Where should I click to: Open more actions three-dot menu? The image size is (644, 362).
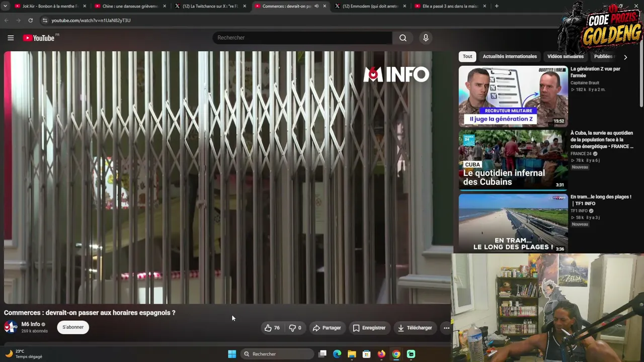pyautogui.click(x=446, y=328)
